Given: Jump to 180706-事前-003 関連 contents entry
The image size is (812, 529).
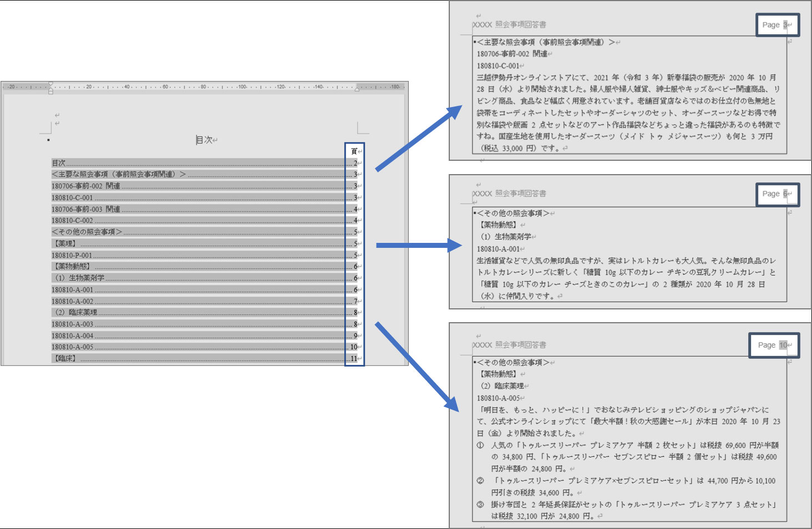Looking at the screenshot, I should point(86,209).
